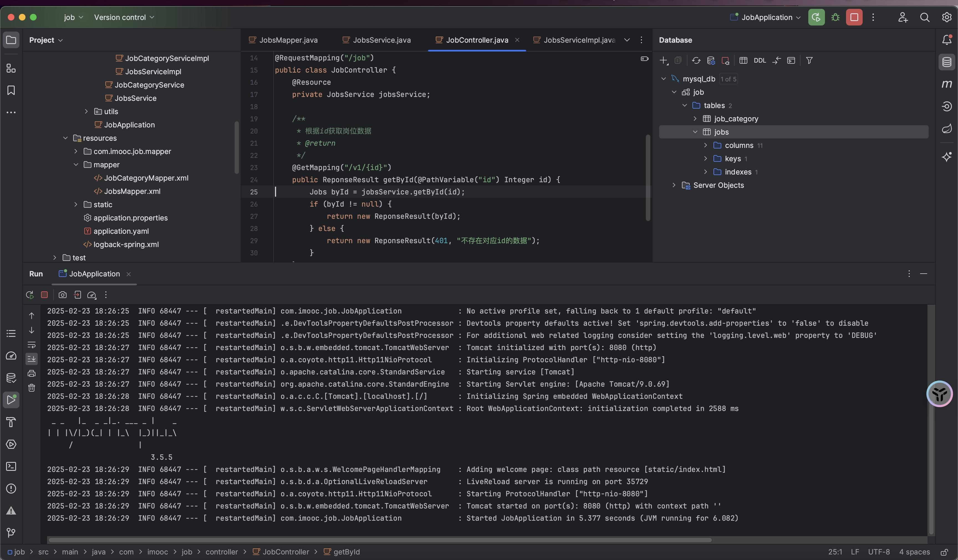The image size is (958, 560).
Task: Toggle soft-wrap in the console
Action: tap(32, 345)
